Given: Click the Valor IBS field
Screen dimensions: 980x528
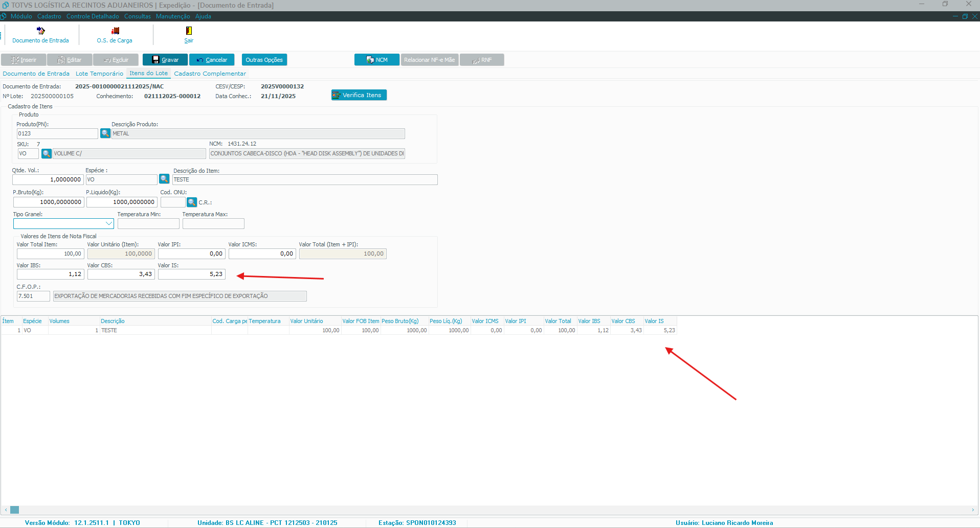Looking at the screenshot, I should point(50,274).
